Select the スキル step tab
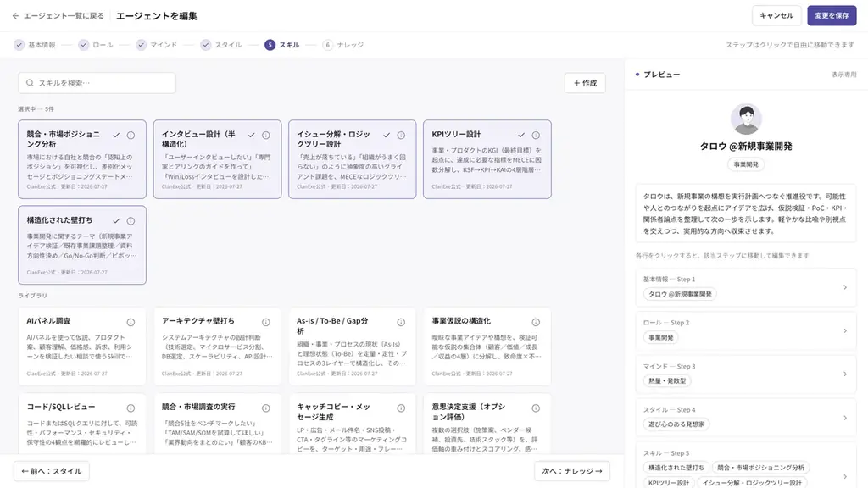 [282, 45]
